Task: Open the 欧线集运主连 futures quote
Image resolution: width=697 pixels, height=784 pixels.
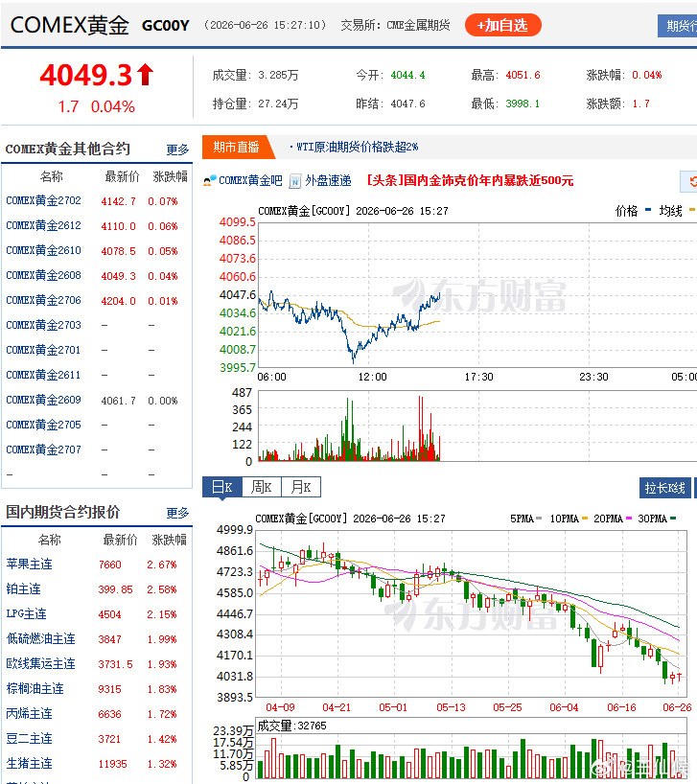Action: [x=40, y=664]
